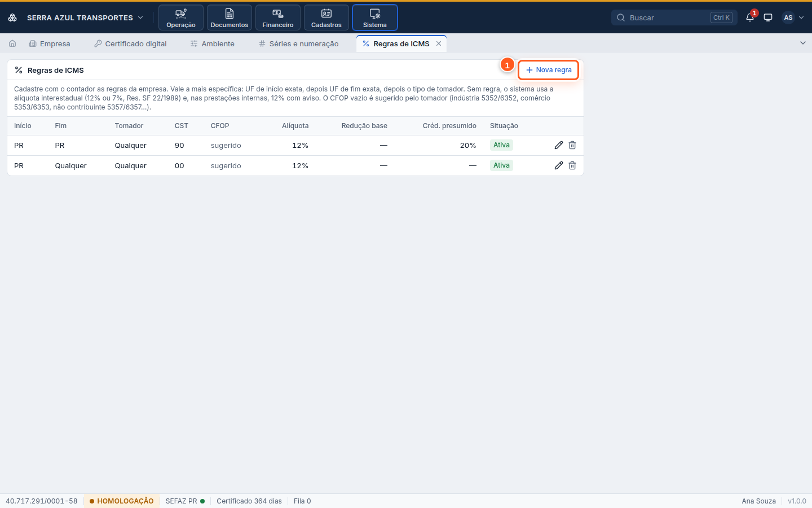Expand the tab list chevron
The height and width of the screenshot is (508, 812).
click(x=803, y=43)
